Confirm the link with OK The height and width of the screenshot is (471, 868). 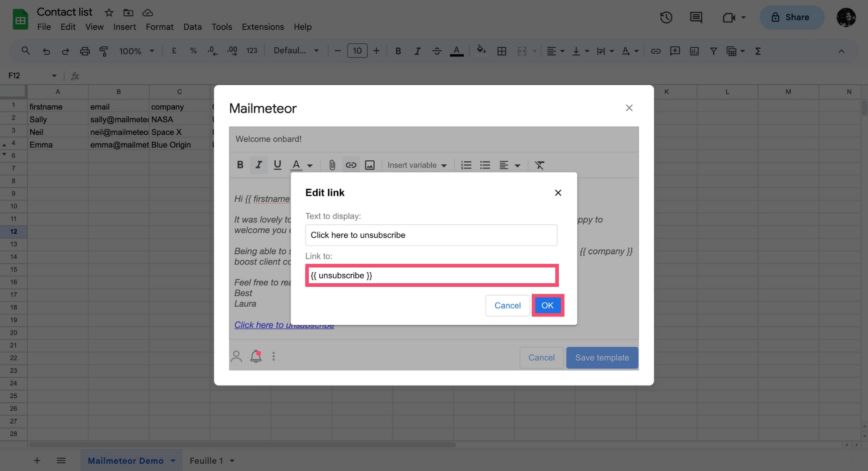pos(548,305)
